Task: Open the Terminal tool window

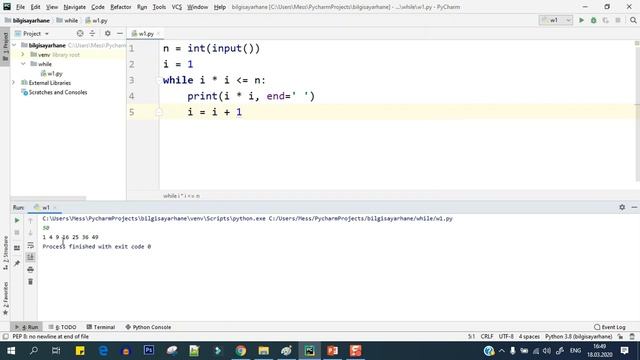Action: (x=100, y=327)
